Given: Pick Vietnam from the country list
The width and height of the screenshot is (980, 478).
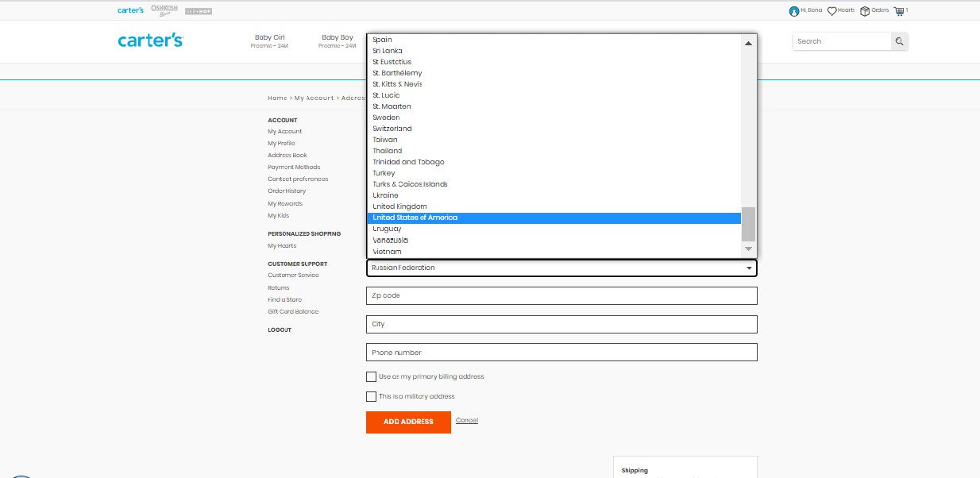Looking at the screenshot, I should pos(554,252).
